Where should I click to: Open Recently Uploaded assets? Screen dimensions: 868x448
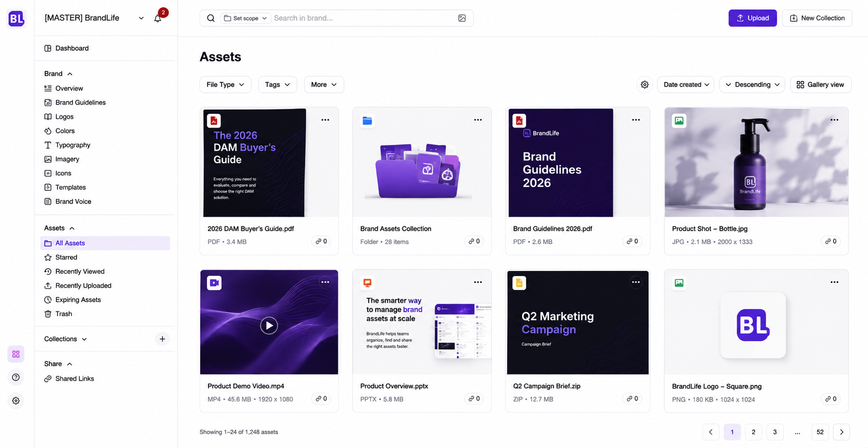(78, 285)
